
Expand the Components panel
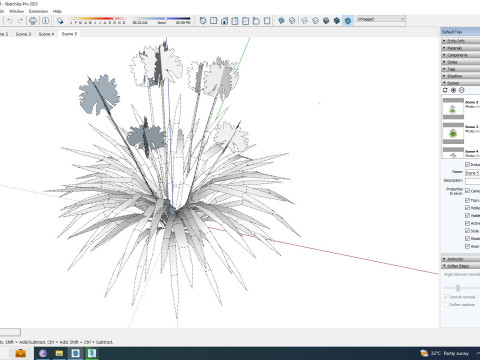click(x=461, y=55)
